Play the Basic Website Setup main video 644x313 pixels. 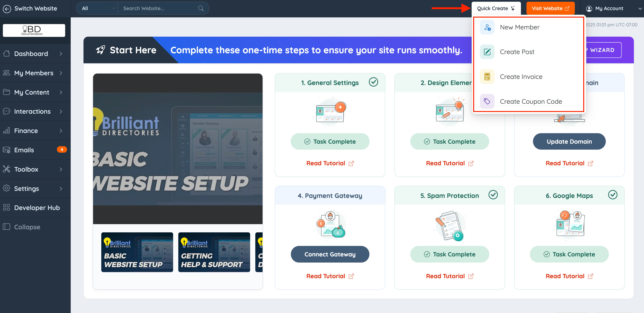[x=178, y=148]
